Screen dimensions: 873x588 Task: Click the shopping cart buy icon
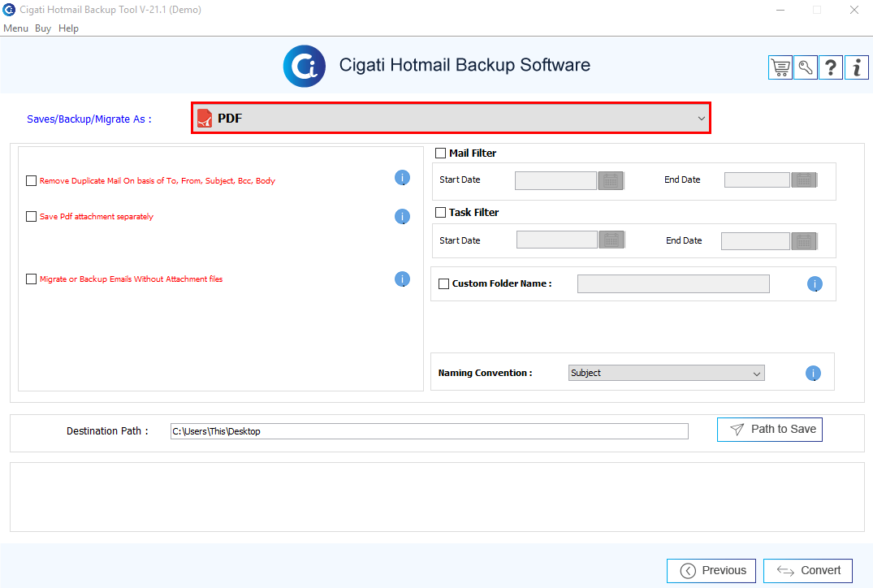click(780, 68)
